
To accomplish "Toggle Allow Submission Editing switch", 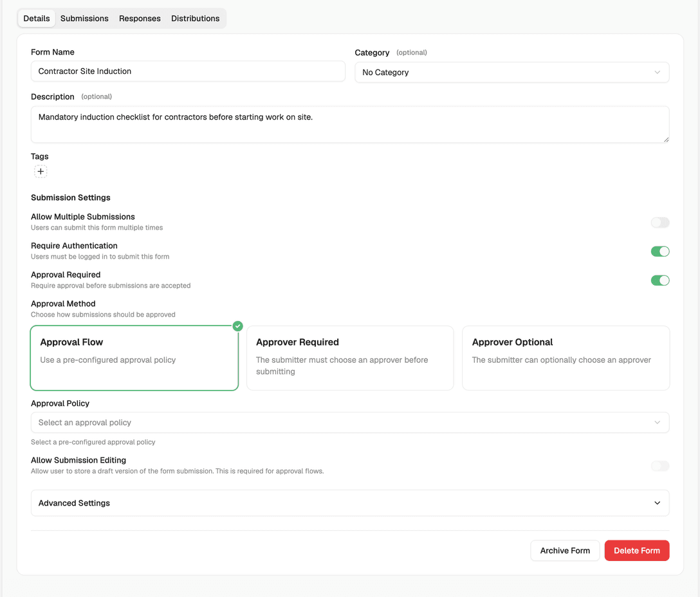I will click(x=660, y=466).
